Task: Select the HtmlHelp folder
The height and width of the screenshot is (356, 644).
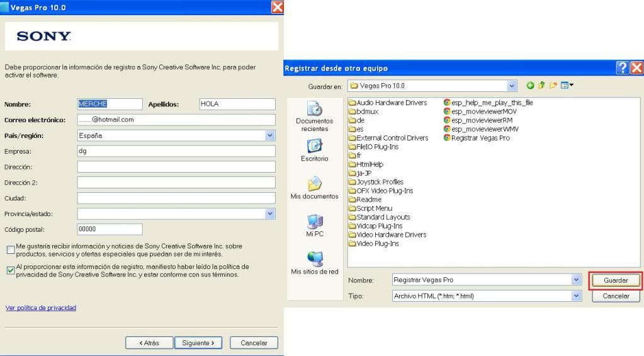Action: 366,164
